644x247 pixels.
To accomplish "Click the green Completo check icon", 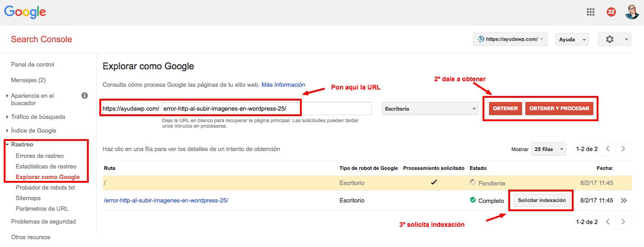I will (472, 200).
